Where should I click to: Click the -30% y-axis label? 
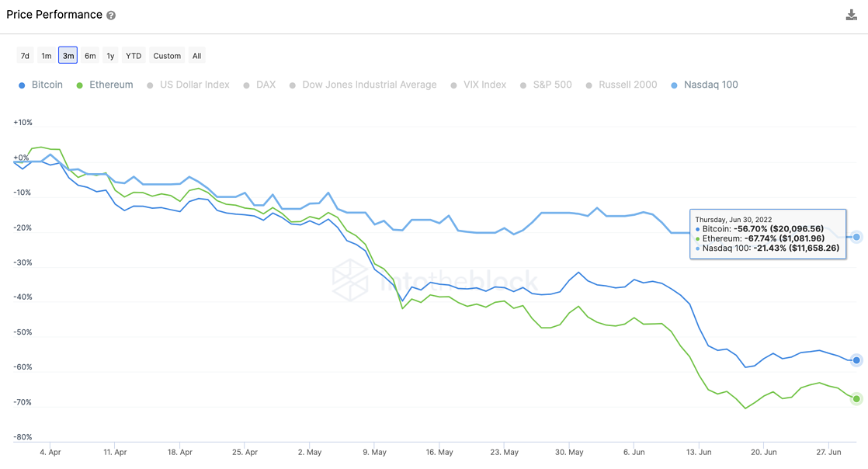click(23, 262)
